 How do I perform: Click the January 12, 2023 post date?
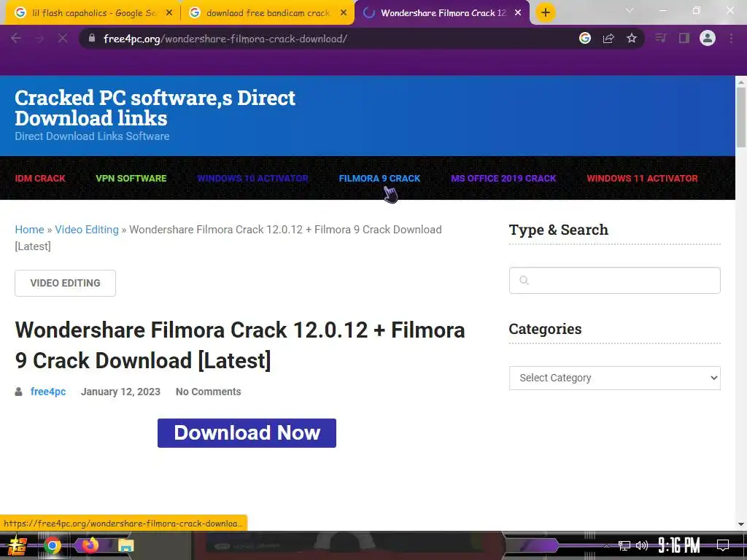pyautogui.click(x=120, y=392)
